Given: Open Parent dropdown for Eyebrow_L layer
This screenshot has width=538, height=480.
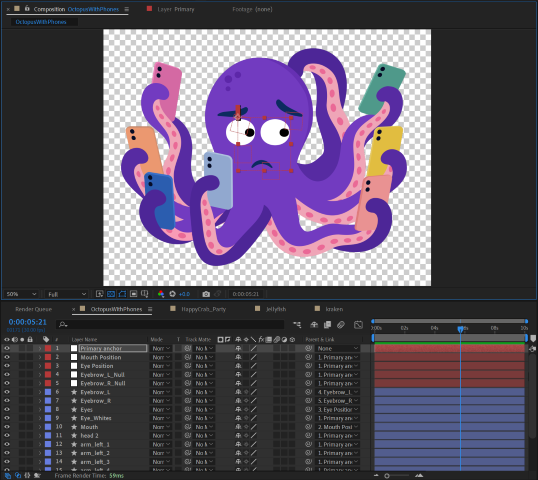Looking at the screenshot, I should pyautogui.click(x=338, y=392).
